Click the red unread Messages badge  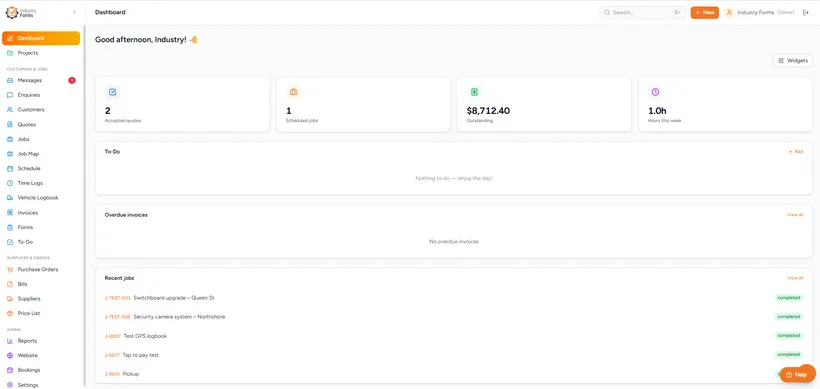tap(72, 81)
